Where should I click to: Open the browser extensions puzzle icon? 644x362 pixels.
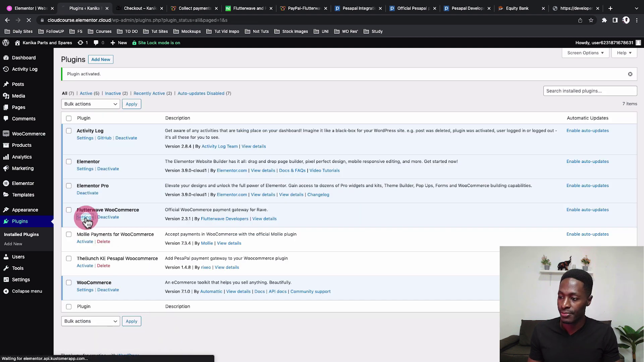604,20
